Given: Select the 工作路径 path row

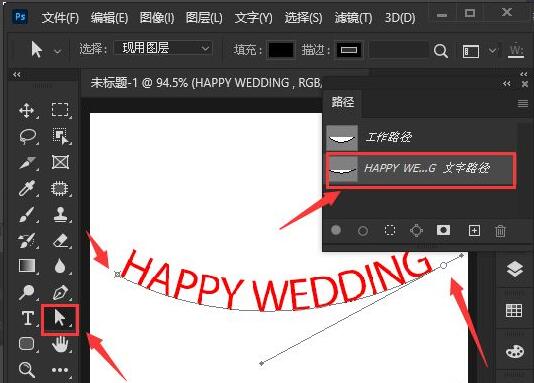Looking at the screenshot, I should pyautogui.click(x=421, y=137).
